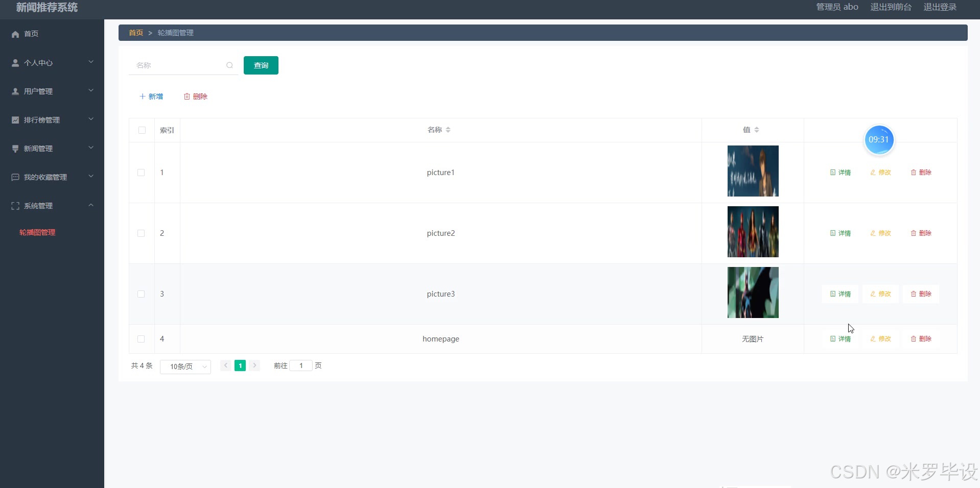The image size is (980, 488).
Task: Click the 排行榜管理 chart icon
Action: tap(15, 120)
